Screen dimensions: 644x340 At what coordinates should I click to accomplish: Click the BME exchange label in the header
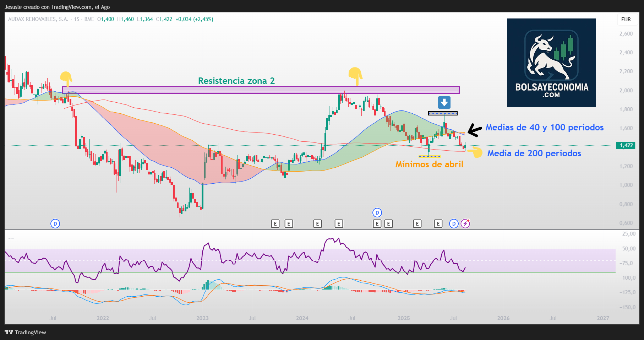pos(89,19)
